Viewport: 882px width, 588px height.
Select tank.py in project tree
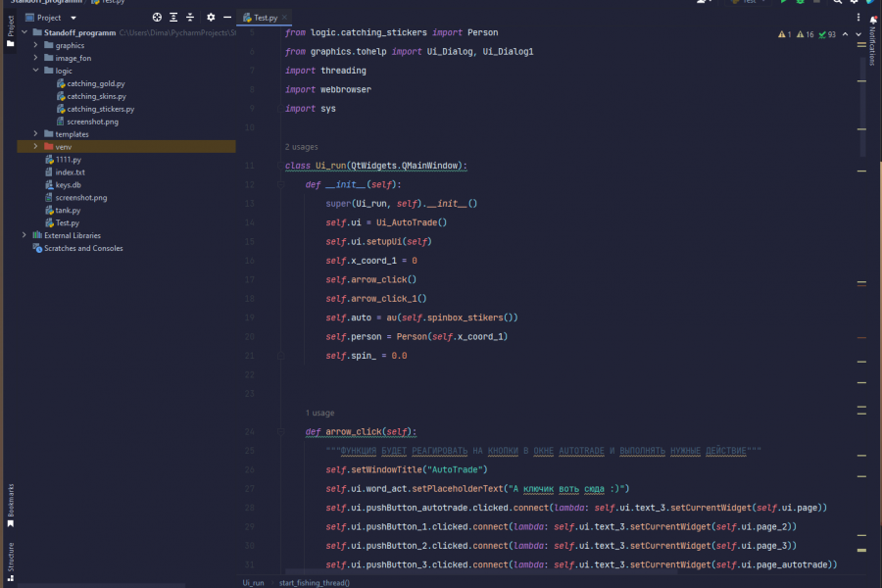pyautogui.click(x=68, y=211)
